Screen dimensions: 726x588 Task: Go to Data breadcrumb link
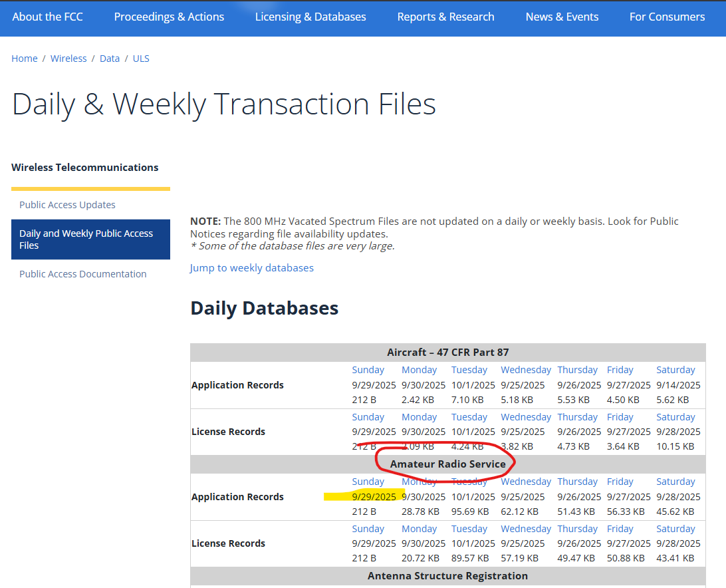pyautogui.click(x=110, y=59)
